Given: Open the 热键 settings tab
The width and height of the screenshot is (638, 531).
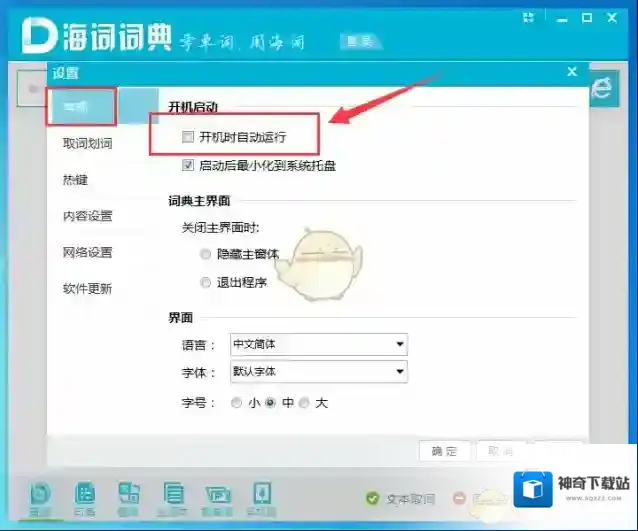Looking at the screenshot, I should 75,180.
